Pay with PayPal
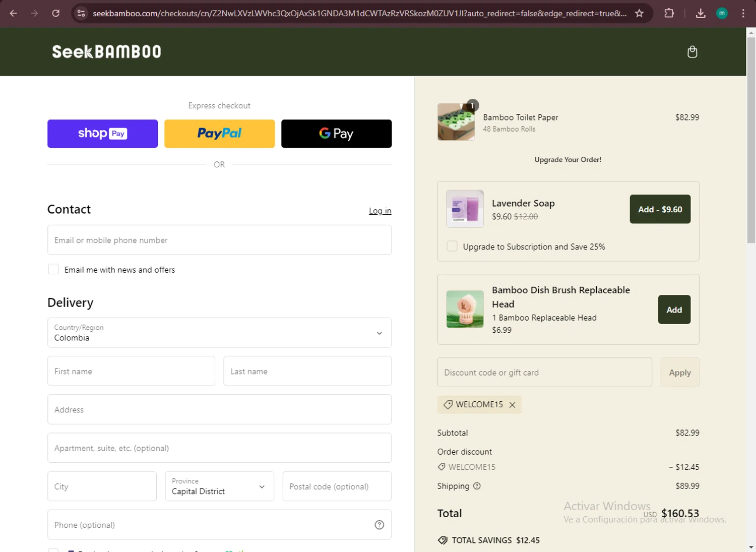This screenshot has width=756, height=552. point(219,134)
